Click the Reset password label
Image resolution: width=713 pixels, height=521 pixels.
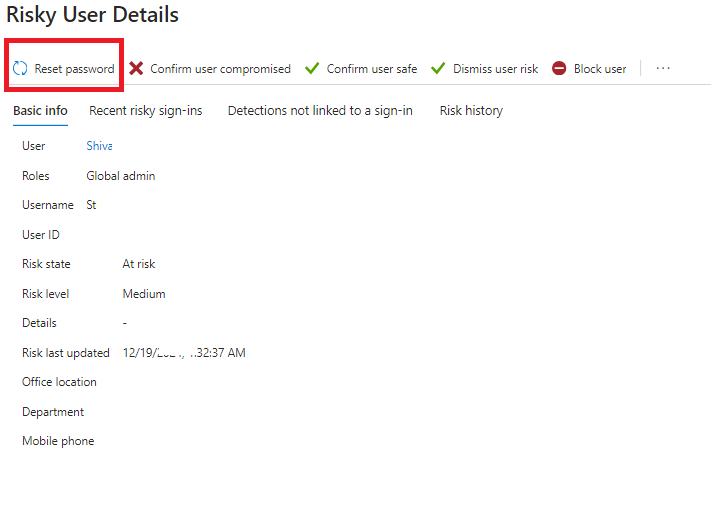tap(75, 69)
